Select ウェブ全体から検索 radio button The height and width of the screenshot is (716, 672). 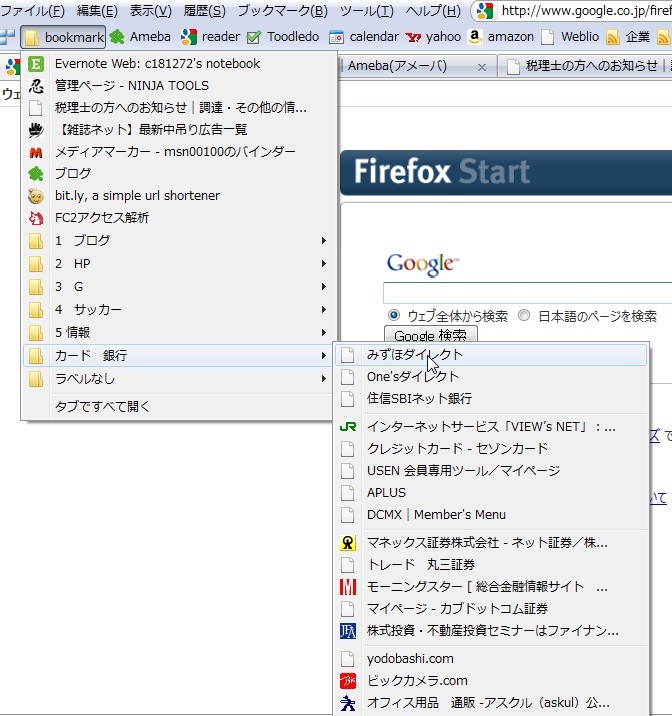394,315
